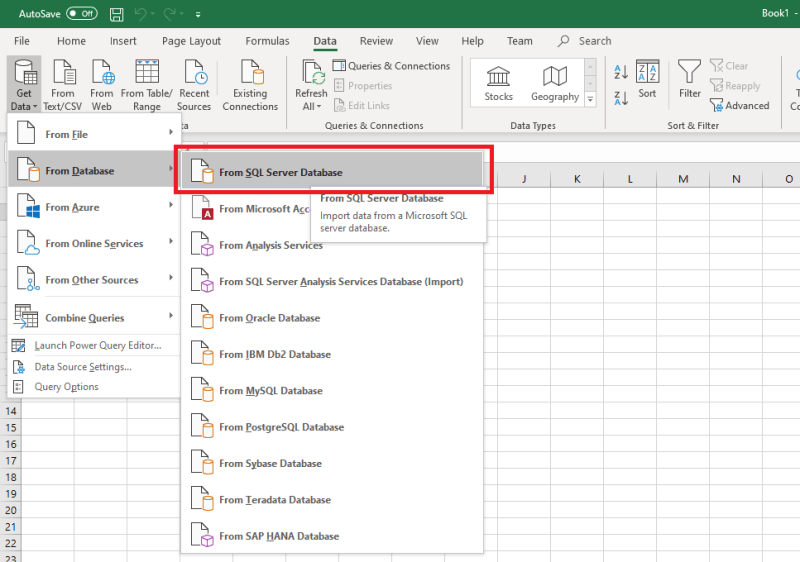Toggle the AutoSave switch
Image resolution: width=800 pixels, height=562 pixels.
82,14
